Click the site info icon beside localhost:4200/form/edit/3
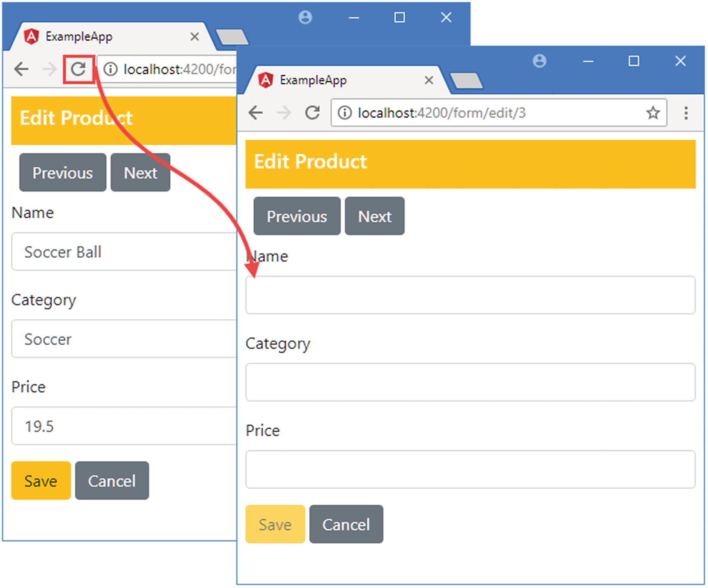 click(x=345, y=113)
